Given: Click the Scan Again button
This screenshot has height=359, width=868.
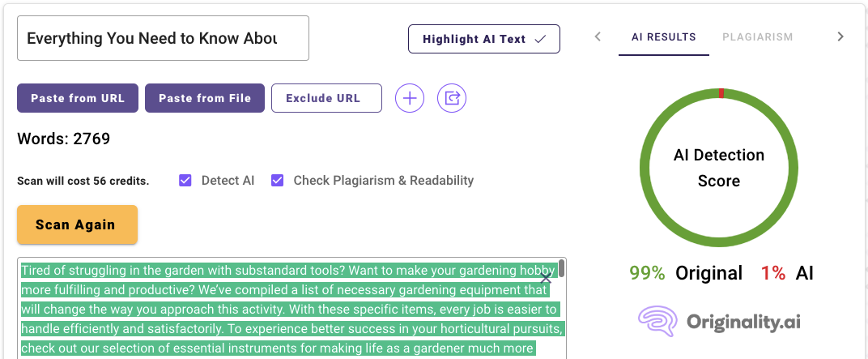Looking at the screenshot, I should pos(77,224).
